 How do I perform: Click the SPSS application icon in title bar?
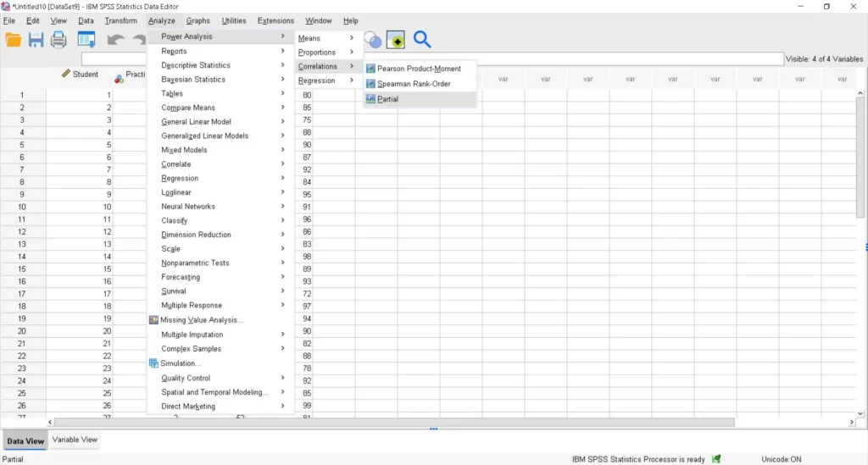(6, 7)
